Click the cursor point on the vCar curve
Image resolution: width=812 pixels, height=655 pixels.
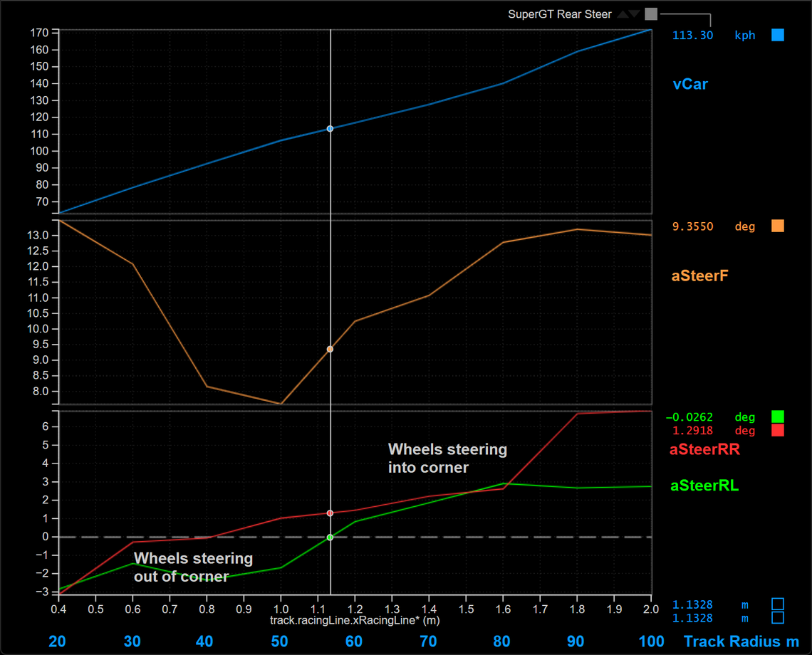tap(330, 129)
